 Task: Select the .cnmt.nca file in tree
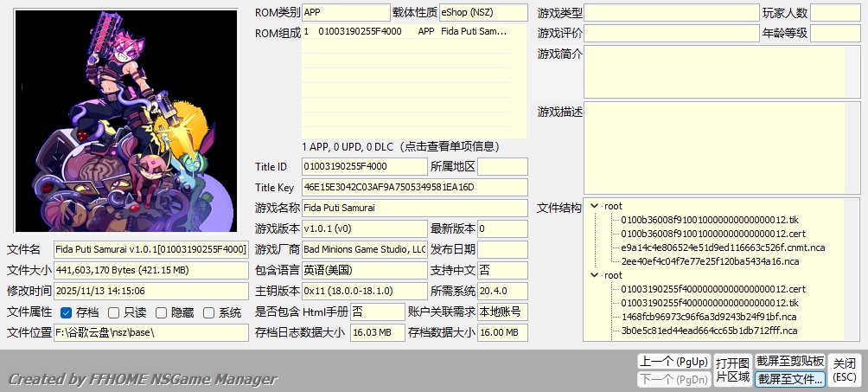722,247
